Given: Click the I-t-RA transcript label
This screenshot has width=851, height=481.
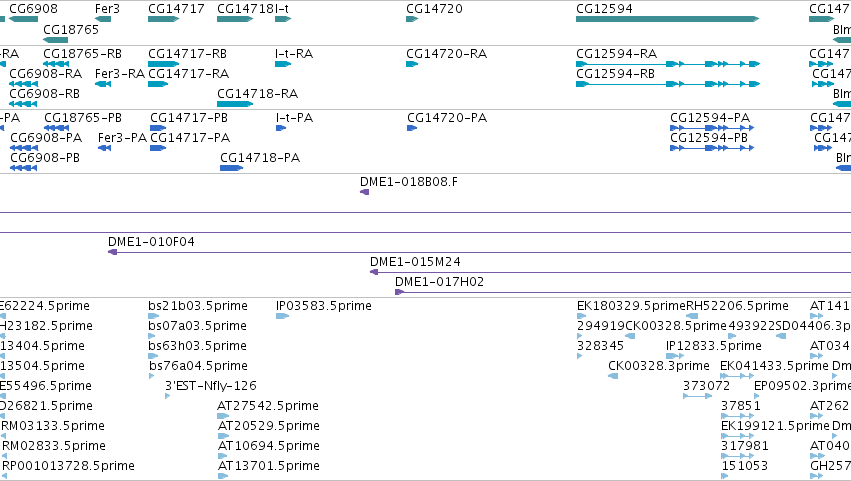Looking at the screenshot, I should (294, 54).
